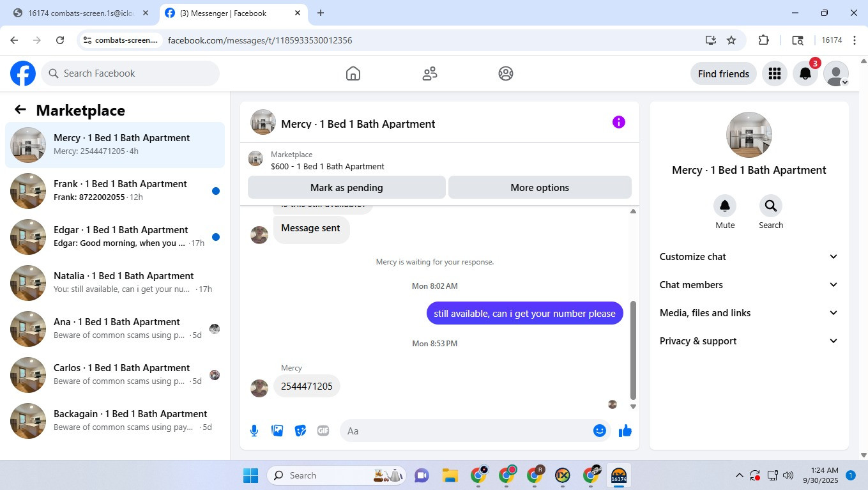Open the Facebook menu grid icon
Screen dimensions: 868x490
pos(775,73)
